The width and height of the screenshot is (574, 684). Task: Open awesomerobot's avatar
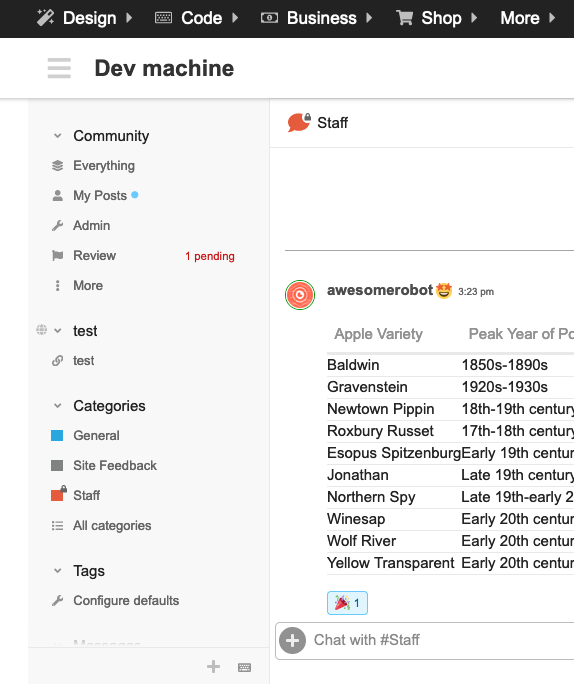(x=300, y=295)
